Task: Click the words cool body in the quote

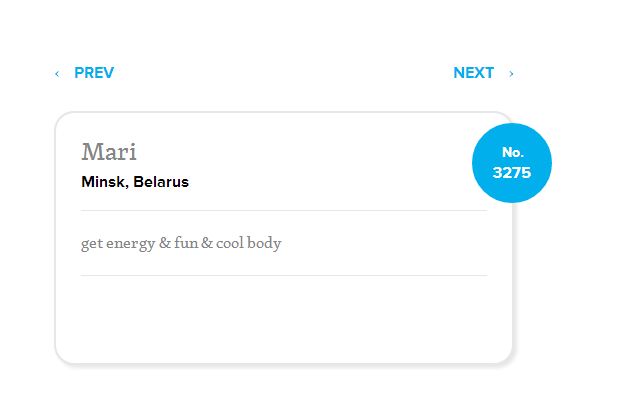Action: [249, 243]
